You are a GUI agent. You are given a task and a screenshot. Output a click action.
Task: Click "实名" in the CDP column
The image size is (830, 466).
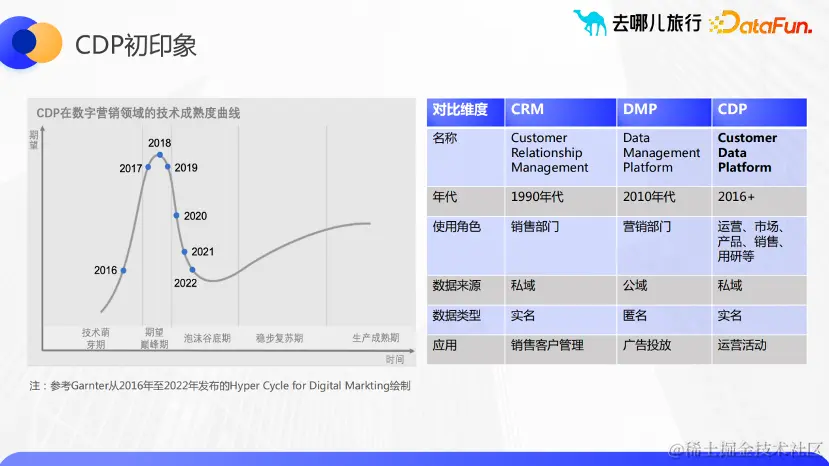point(730,316)
